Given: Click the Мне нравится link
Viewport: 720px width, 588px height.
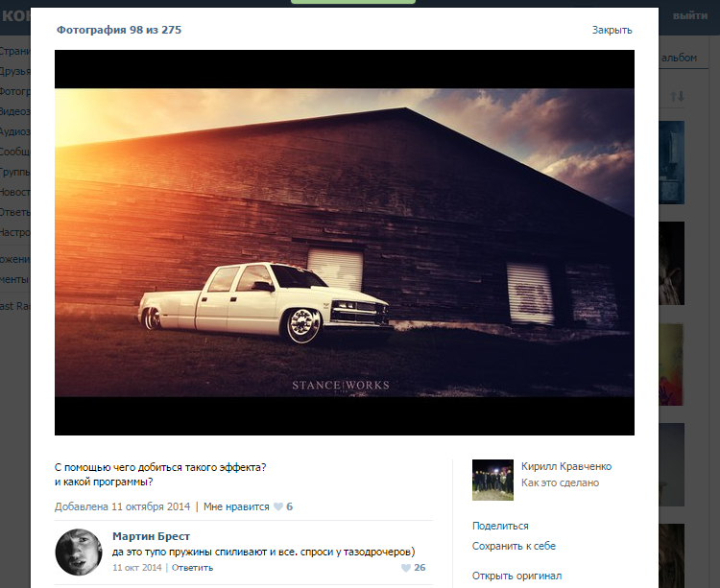Looking at the screenshot, I should pos(236,506).
